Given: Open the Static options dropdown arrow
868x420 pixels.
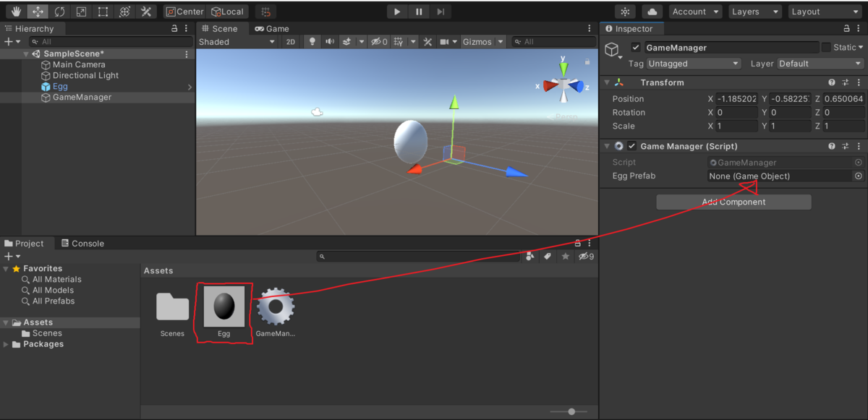Looking at the screenshot, I should coord(861,48).
